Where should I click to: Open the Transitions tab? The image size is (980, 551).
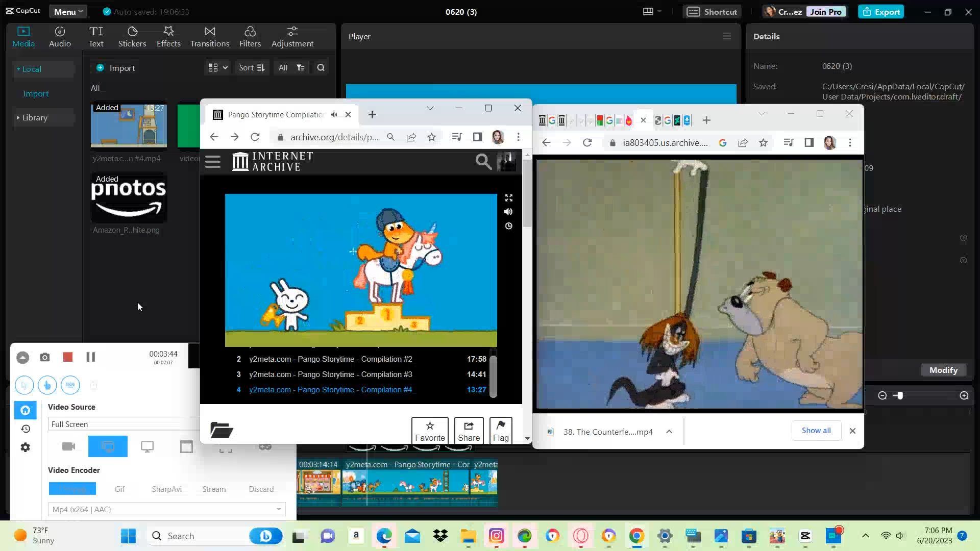210,37
